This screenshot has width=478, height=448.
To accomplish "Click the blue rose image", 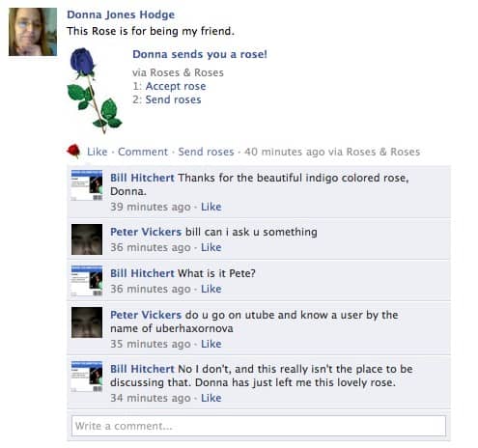I will pyautogui.click(x=95, y=91).
